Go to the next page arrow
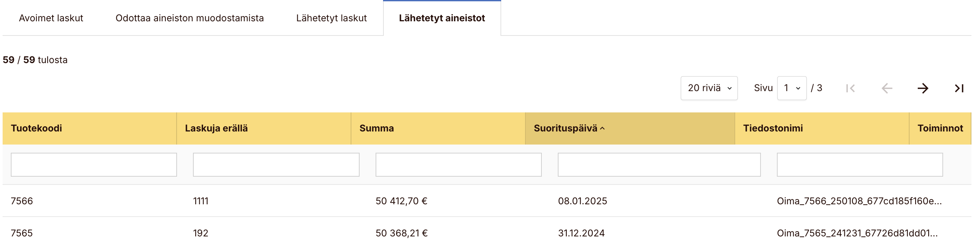Image resolution: width=980 pixels, height=245 pixels. click(923, 89)
